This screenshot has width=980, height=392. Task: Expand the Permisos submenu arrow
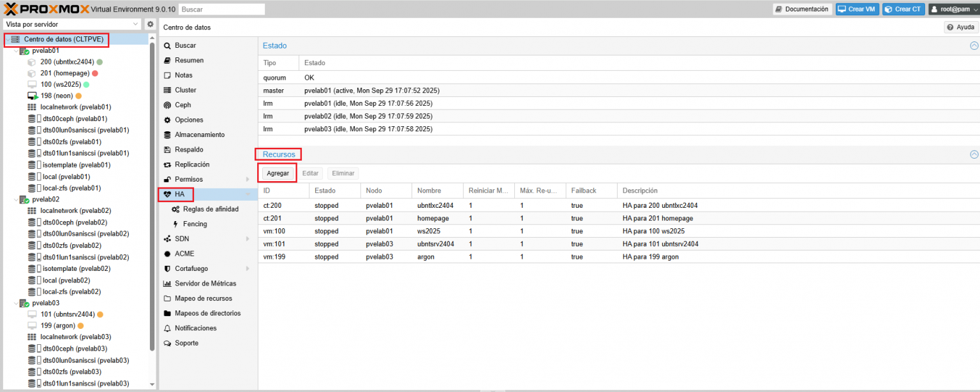[248, 179]
